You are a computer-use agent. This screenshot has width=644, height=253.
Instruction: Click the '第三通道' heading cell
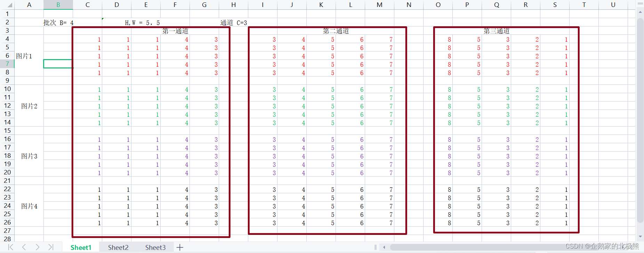click(x=497, y=31)
